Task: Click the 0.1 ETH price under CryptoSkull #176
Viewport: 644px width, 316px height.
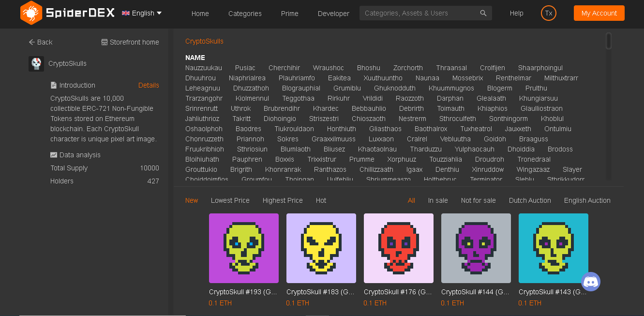Action: (375, 303)
